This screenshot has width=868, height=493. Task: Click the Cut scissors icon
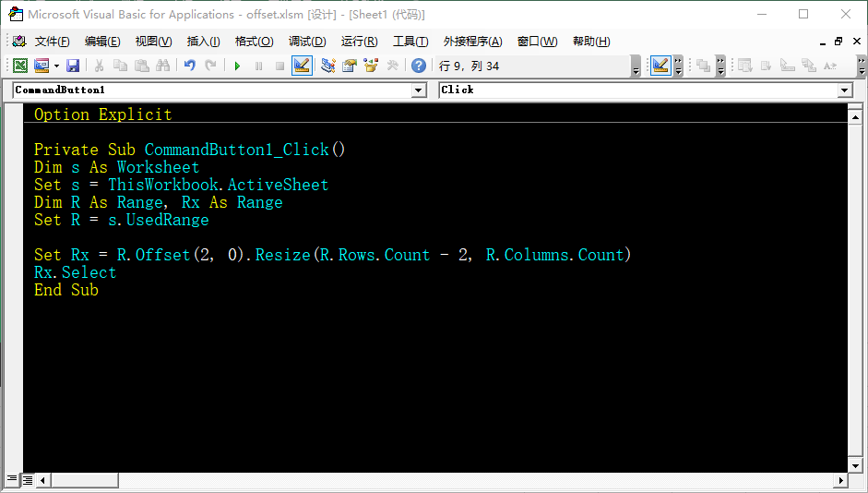[x=99, y=66]
